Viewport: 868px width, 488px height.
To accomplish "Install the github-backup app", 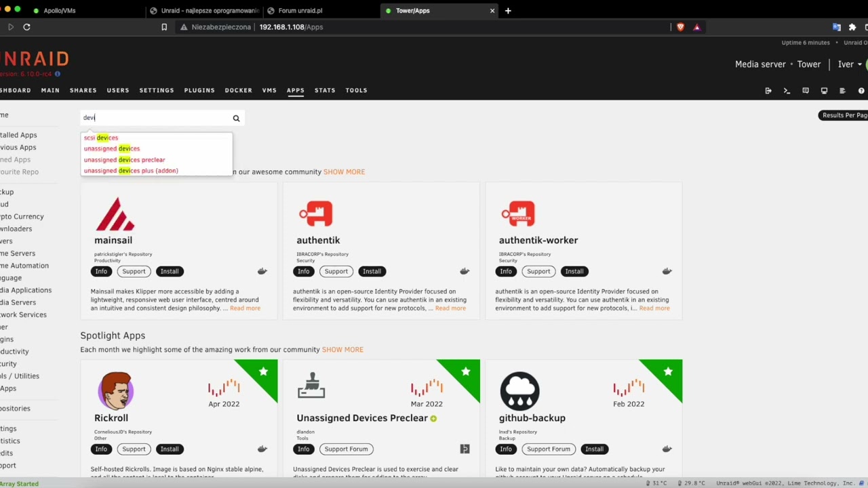I will click(x=594, y=449).
